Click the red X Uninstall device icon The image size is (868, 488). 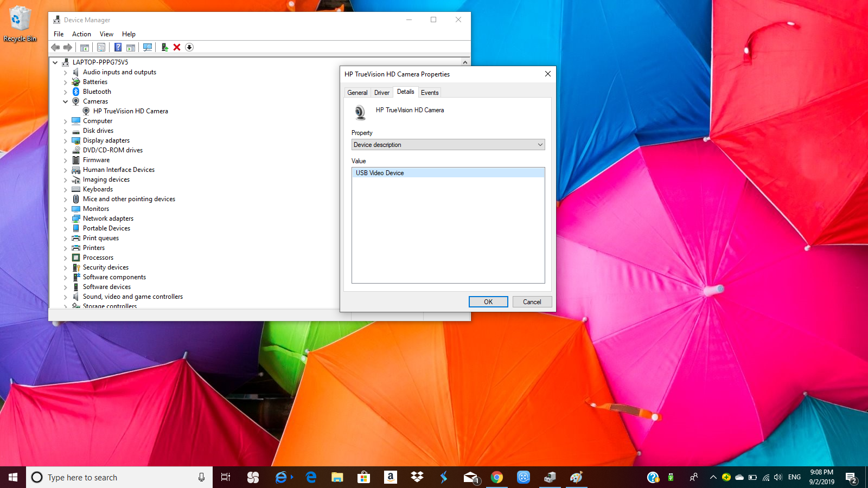pos(177,47)
